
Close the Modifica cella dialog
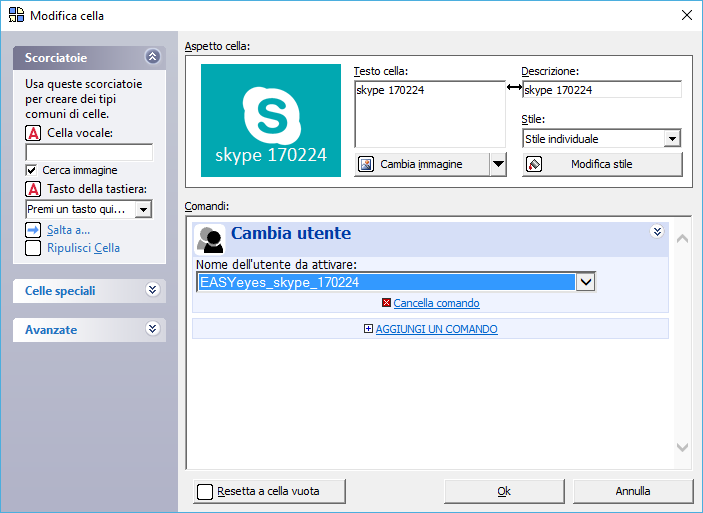[x=686, y=15]
